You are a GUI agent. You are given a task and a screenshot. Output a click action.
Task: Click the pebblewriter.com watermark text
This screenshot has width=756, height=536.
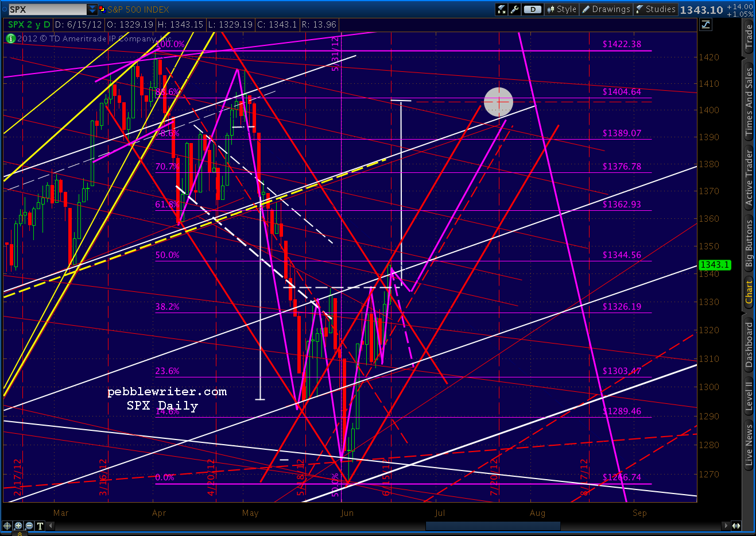[166, 392]
